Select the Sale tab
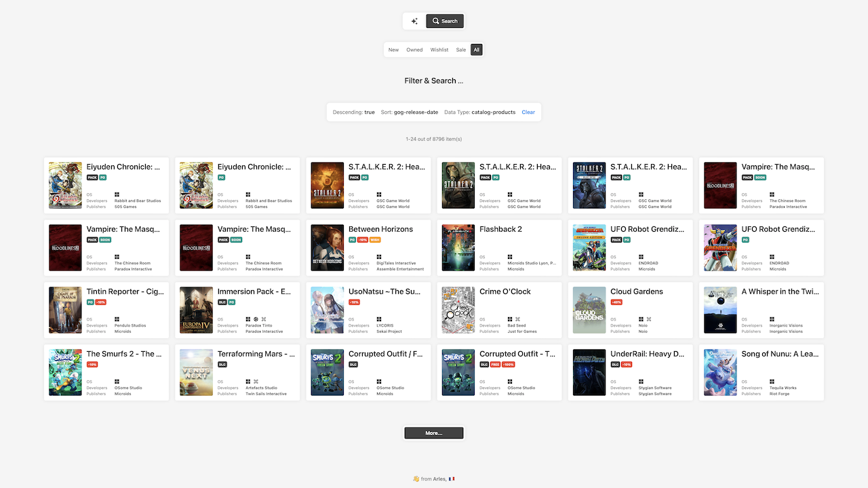This screenshot has height=488, width=868. point(461,49)
